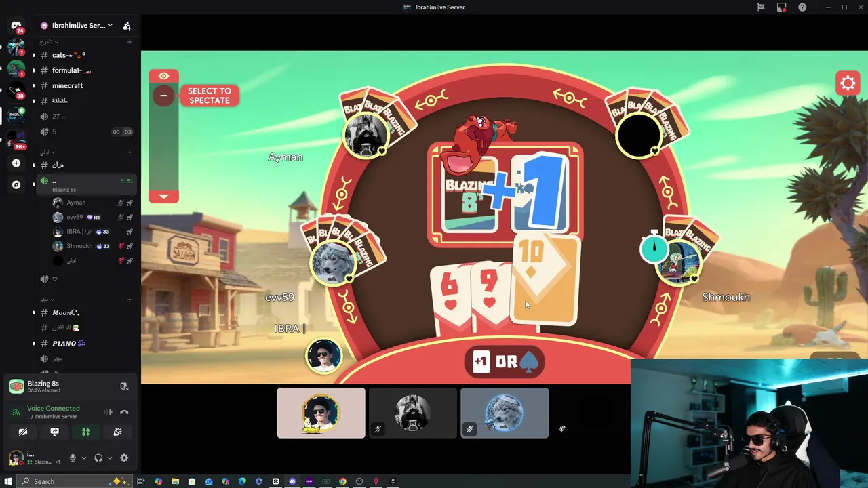Join voice channel 5 with 00/03 limit

point(86,131)
